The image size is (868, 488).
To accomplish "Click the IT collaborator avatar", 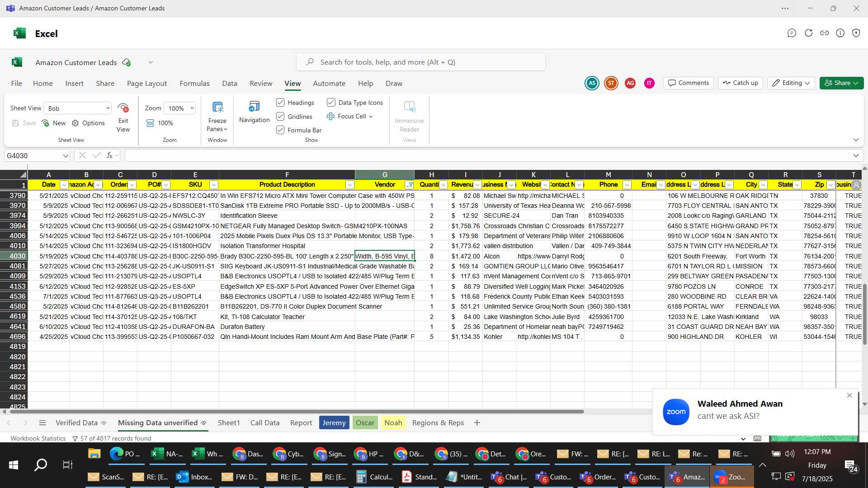I will pos(649,83).
